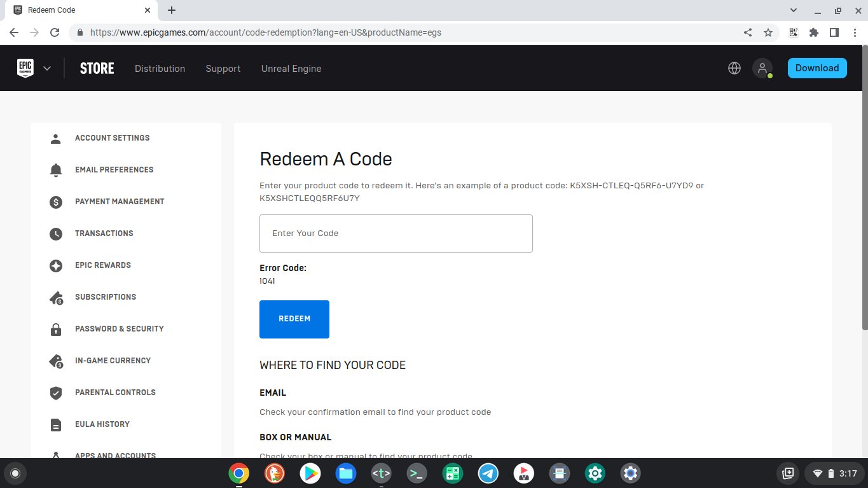This screenshot has height=488, width=868.
Task: Click the blue Download button
Action: (x=817, y=68)
